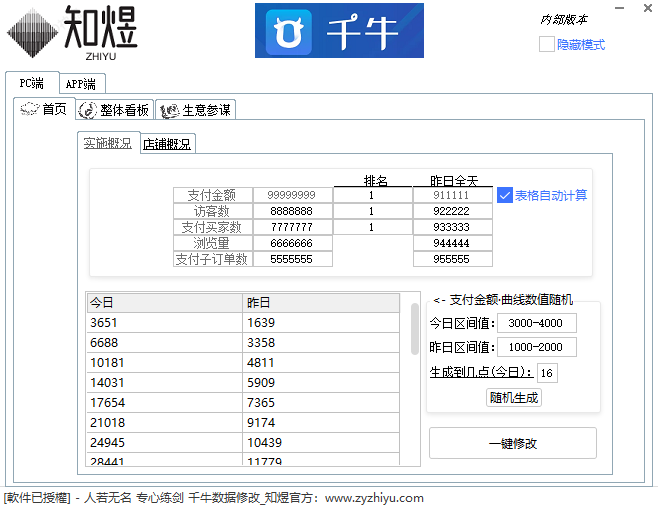Click the 生成到几点(今日) link label
Screen dimensions: 658x508
point(481,372)
